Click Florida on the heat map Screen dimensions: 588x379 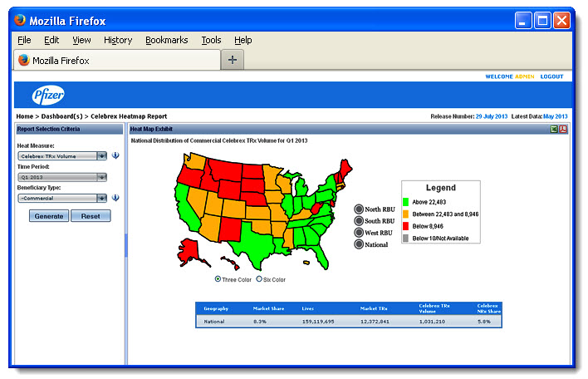tap(320, 255)
